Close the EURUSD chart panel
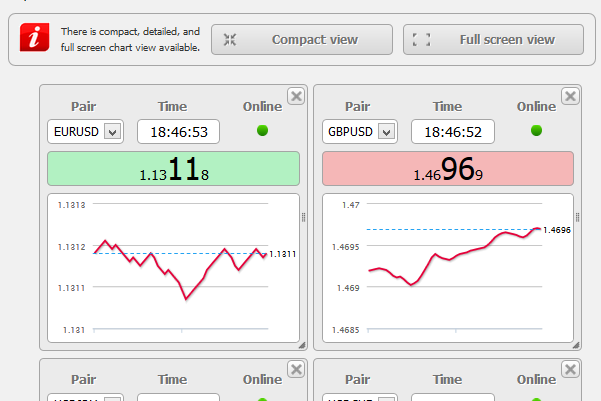Screen dimensions: 601x401 point(296,96)
